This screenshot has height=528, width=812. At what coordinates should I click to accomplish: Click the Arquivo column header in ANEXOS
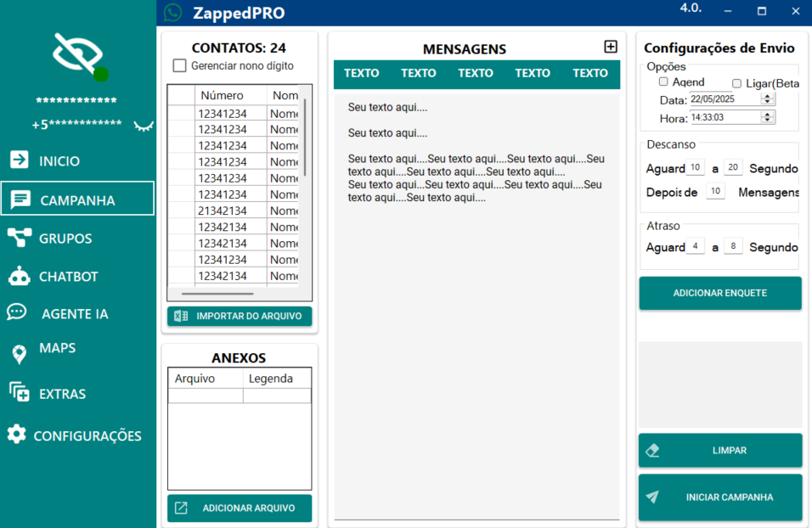point(206,379)
